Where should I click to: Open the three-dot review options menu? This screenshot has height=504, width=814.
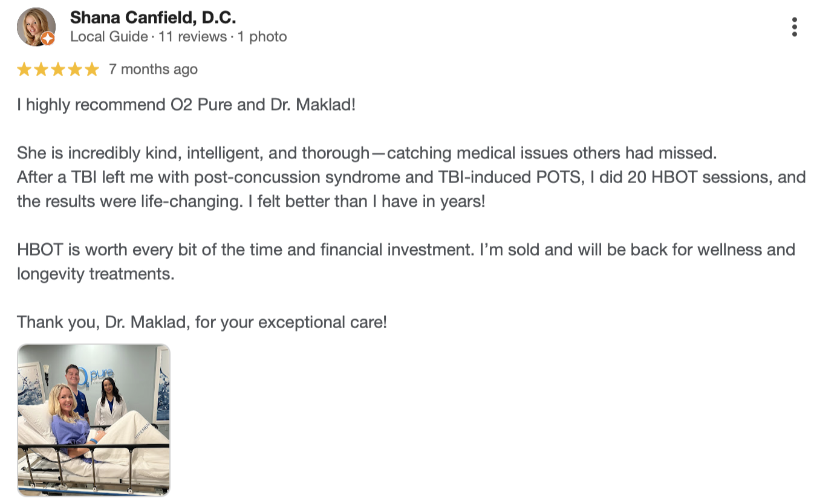click(794, 27)
